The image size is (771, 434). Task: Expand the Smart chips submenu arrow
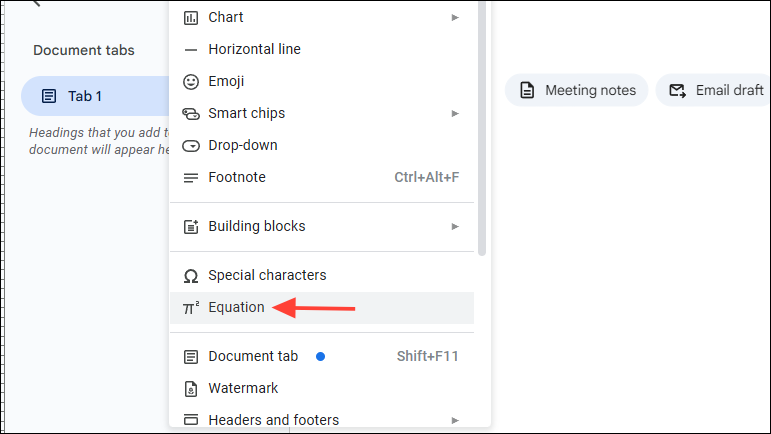455,114
